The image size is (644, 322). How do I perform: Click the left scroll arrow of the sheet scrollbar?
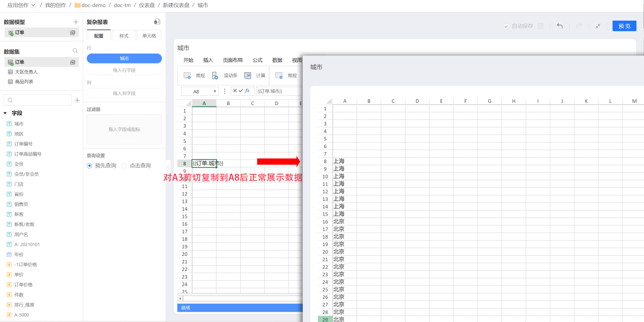click(180, 298)
